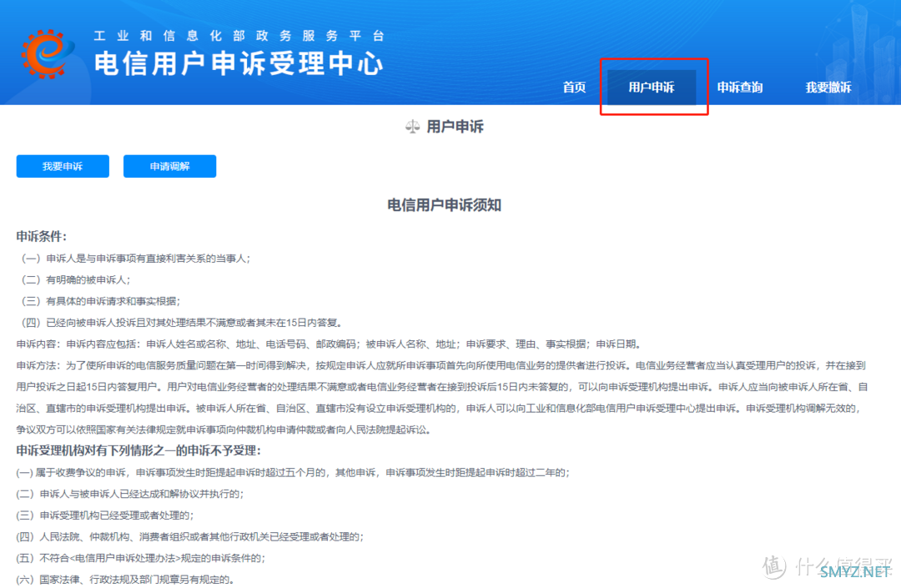The height and width of the screenshot is (588, 901).
Task: Click the 电信用户申诉受理中心 site title
Action: click(239, 63)
